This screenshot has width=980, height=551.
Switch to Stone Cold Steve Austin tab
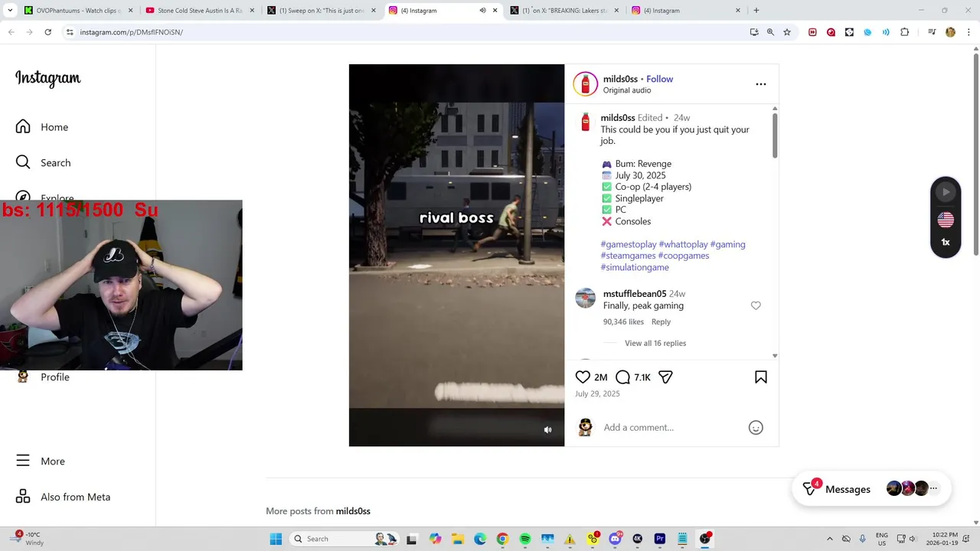[x=200, y=11]
